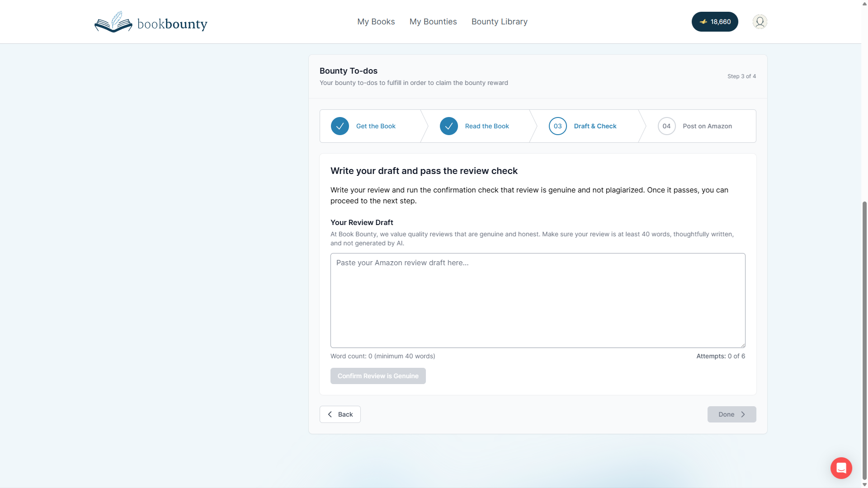Click the Get the Book checkmark circle
Image resolution: width=868 pixels, height=488 pixels.
(x=340, y=126)
